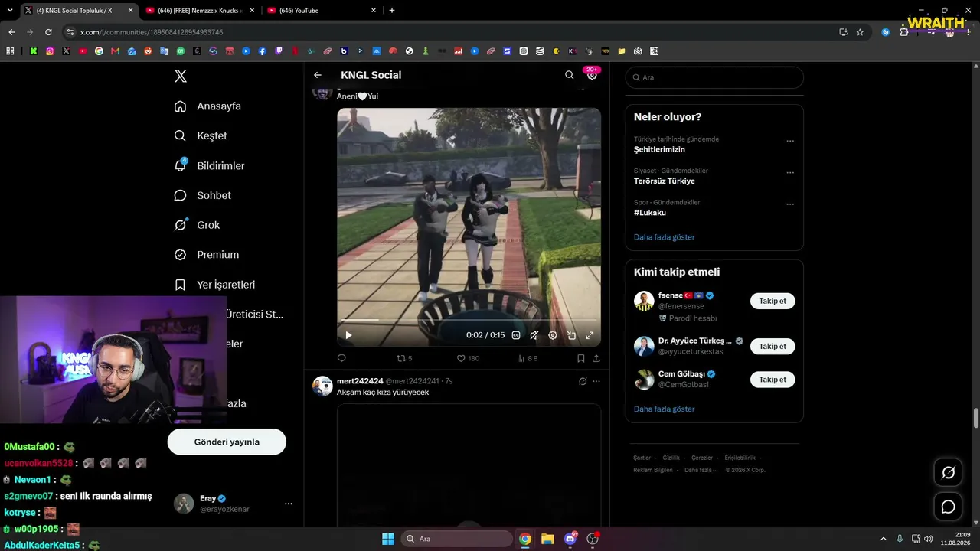Follow Cem Gölbaşı with Takip et

click(773, 380)
